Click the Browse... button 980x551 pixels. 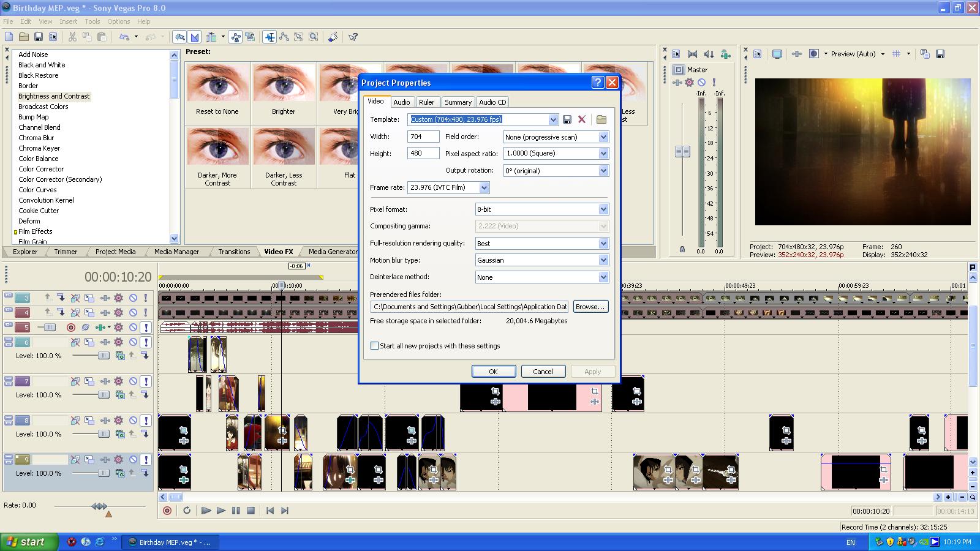point(590,307)
